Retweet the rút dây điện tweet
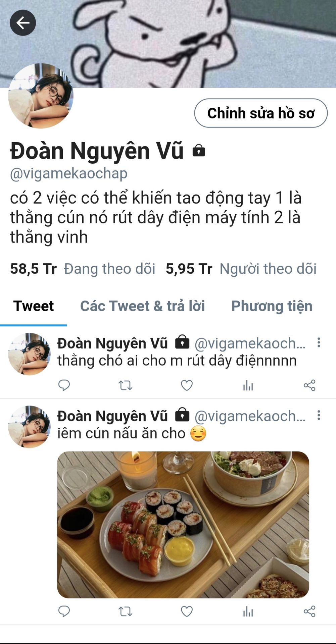The image size is (336, 644). 126,385
